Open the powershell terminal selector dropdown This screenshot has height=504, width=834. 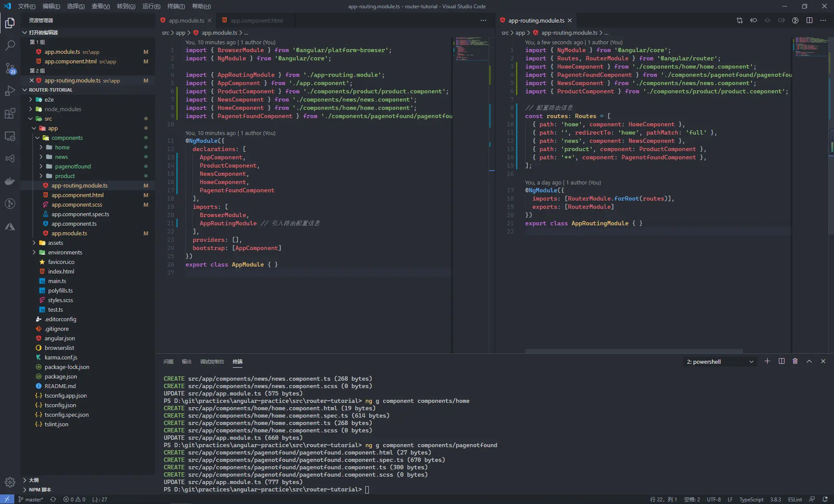720,362
